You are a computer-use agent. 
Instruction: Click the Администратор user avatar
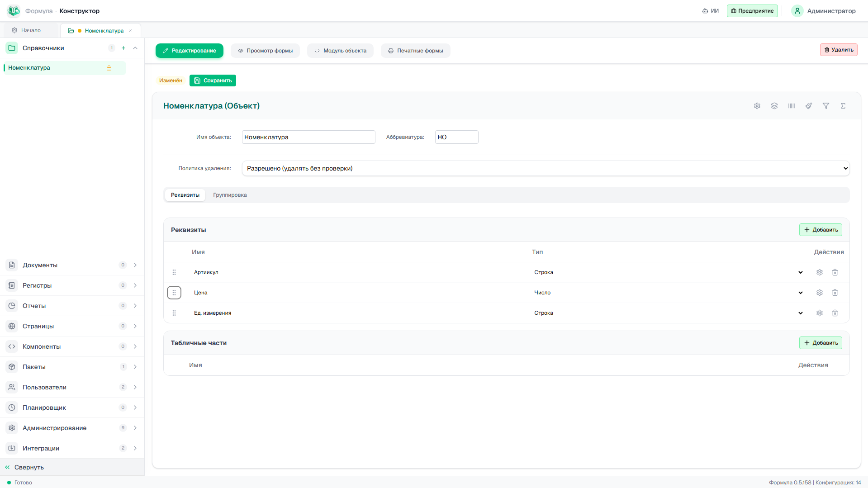click(x=797, y=11)
